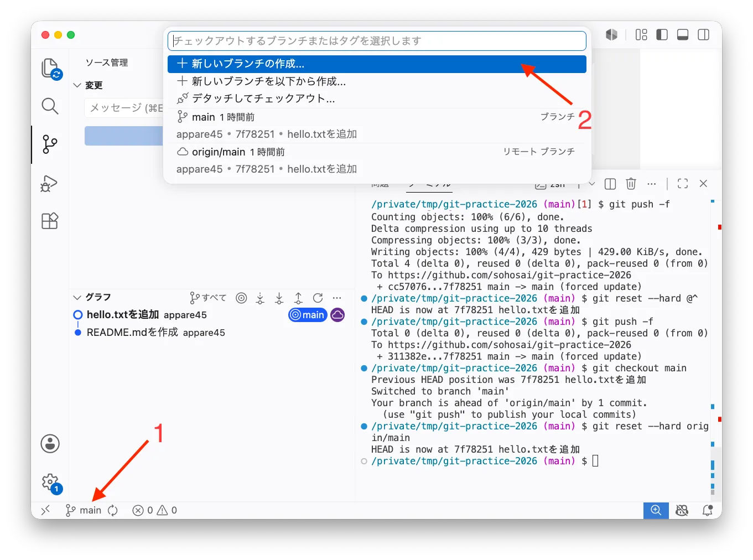Click the Copilot chat icon in title bar
The width and height of the screenshot is (753, 560).
[x=611, y=35]
